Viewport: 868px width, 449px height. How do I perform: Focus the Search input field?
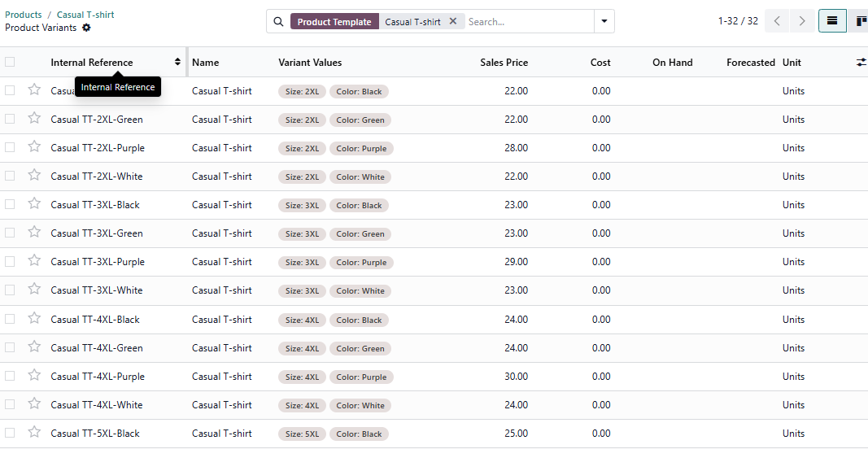coord(529,22)
